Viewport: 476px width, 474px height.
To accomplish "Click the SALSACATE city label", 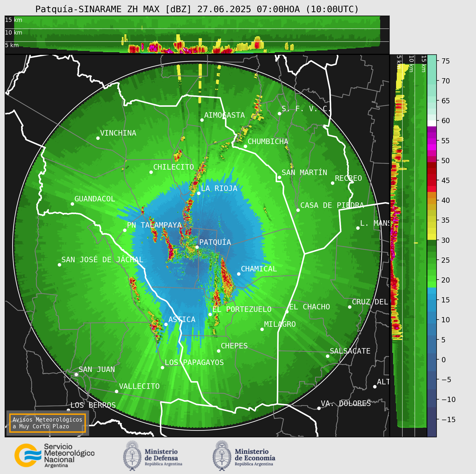I will coord(350,351).
